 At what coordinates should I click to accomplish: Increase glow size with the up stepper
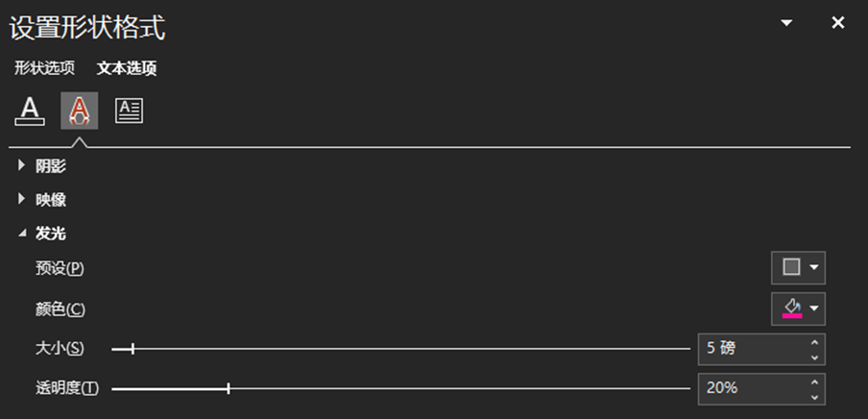814,342
